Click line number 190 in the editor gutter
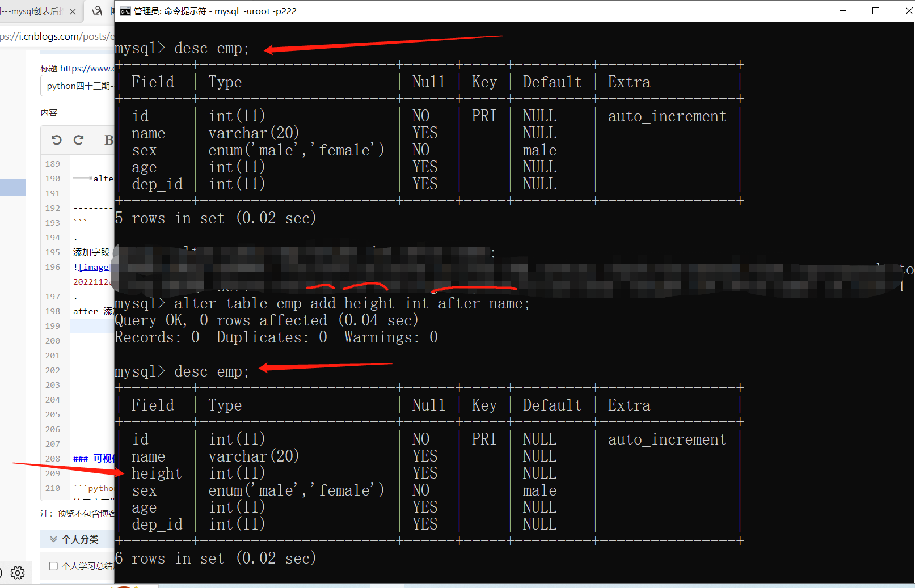This screenshot has width=915, height=588. (53, 179)
